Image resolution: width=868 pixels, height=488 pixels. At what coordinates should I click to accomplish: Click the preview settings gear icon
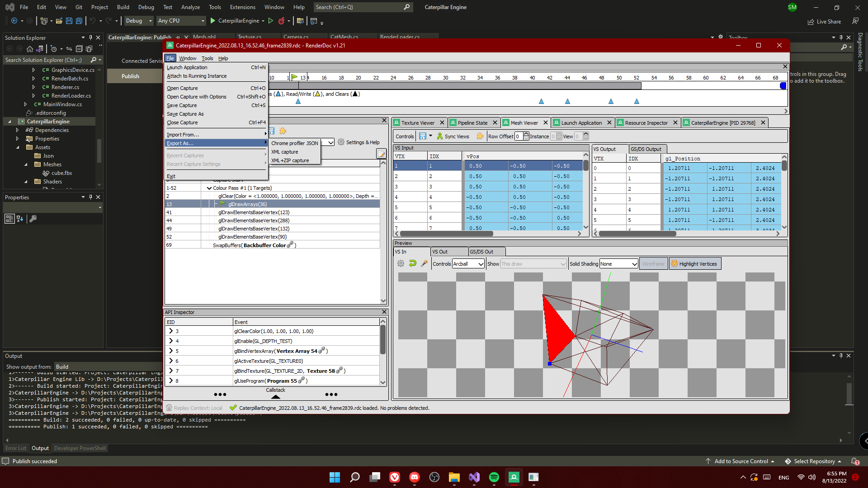[x=401, y=263]
